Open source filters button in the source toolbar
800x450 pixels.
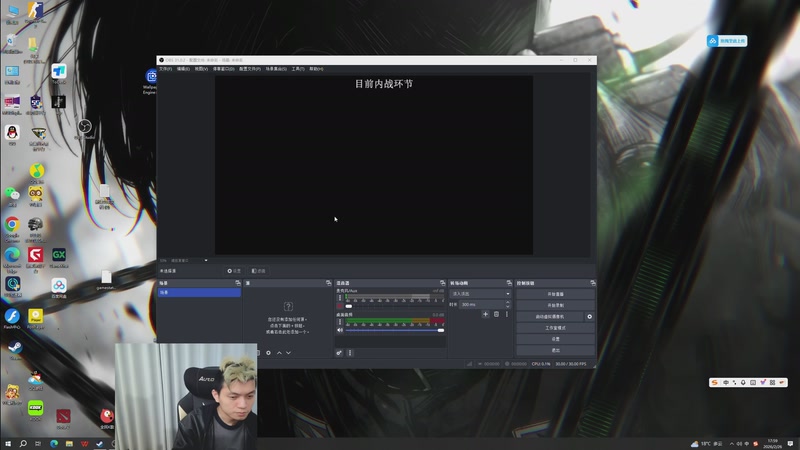[x=259, y=271]
